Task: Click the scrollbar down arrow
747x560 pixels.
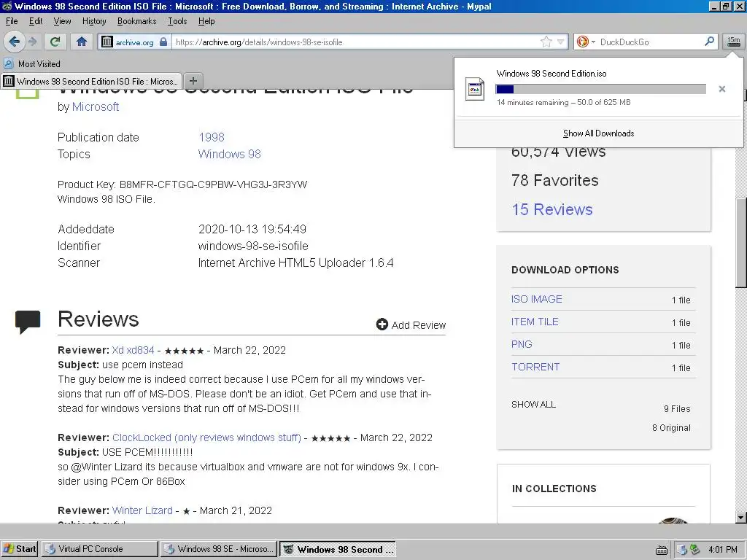Action: tap(741, 517)
